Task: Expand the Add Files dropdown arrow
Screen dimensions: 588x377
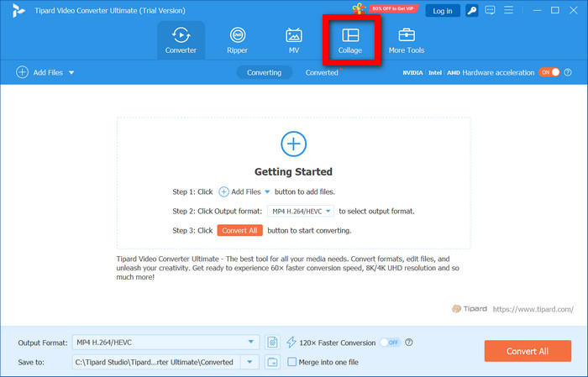Action: 71,73
